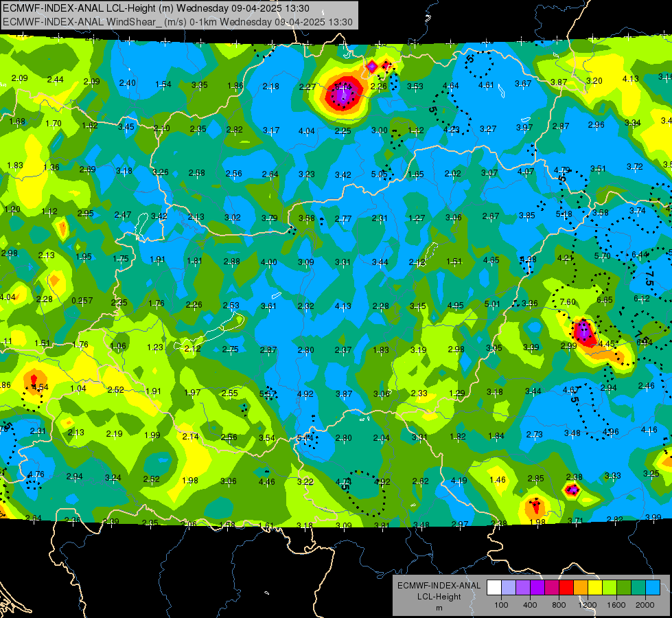Click the wind shear value 4.64
672x618 pixels.
(450, 86)
